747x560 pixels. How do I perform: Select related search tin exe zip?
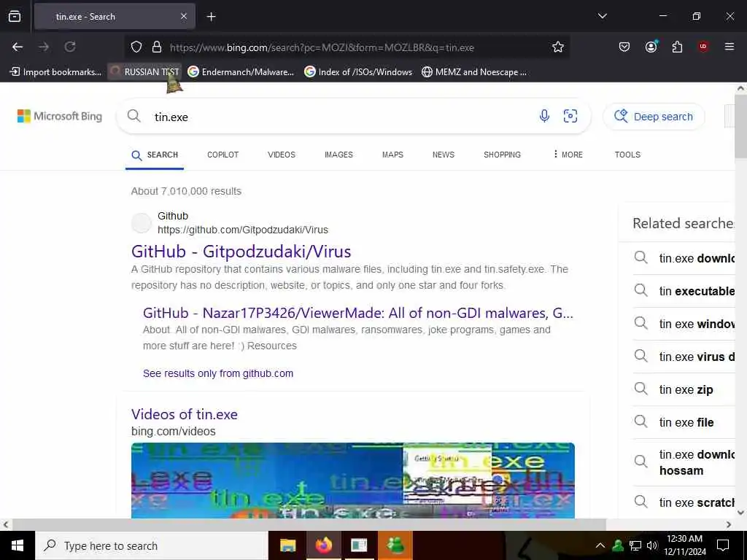(684, 389)
